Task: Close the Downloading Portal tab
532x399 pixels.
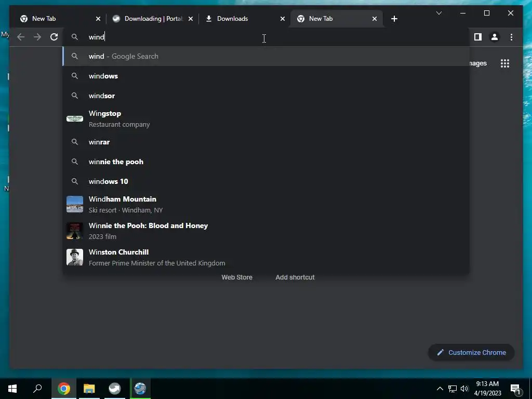Action: [191, 19]
